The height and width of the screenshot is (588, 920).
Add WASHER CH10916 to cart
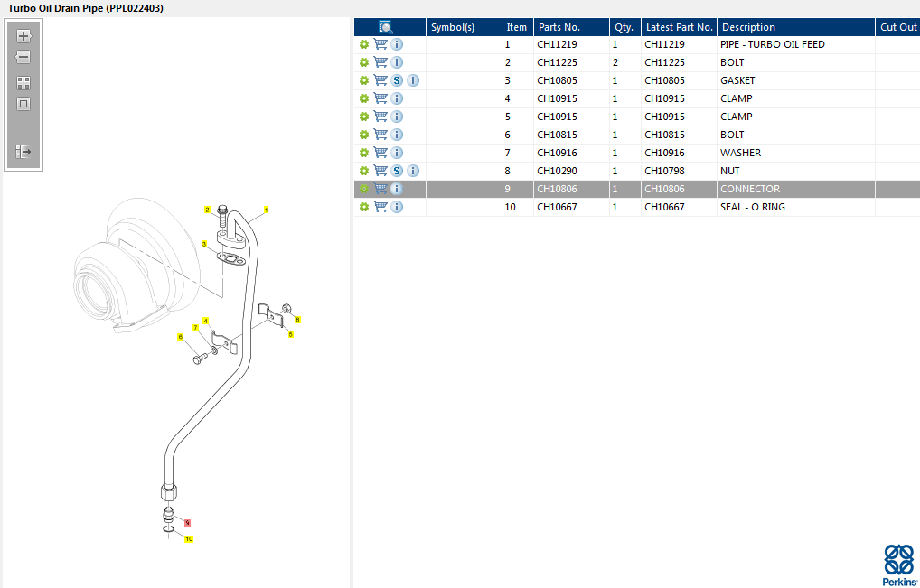(x=380, y=153)
